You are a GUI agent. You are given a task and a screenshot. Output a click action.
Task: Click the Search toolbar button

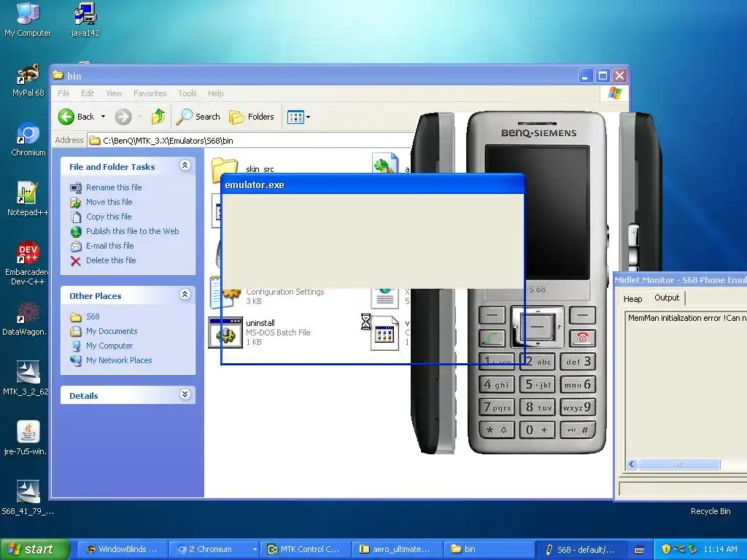click(x=198, y=117)
